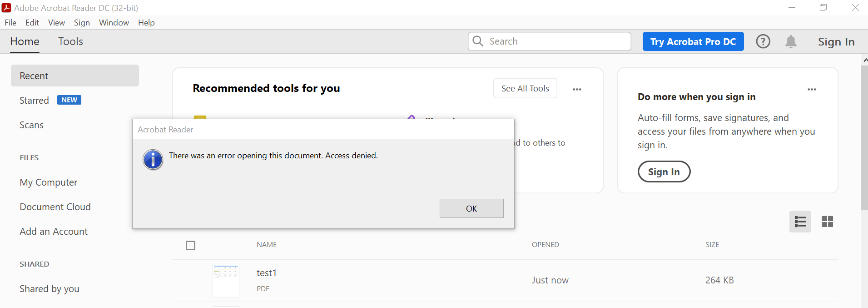Toggle the select-all files checkbox
This screenshot has width=868, height=308.
[x=191, y=246]
